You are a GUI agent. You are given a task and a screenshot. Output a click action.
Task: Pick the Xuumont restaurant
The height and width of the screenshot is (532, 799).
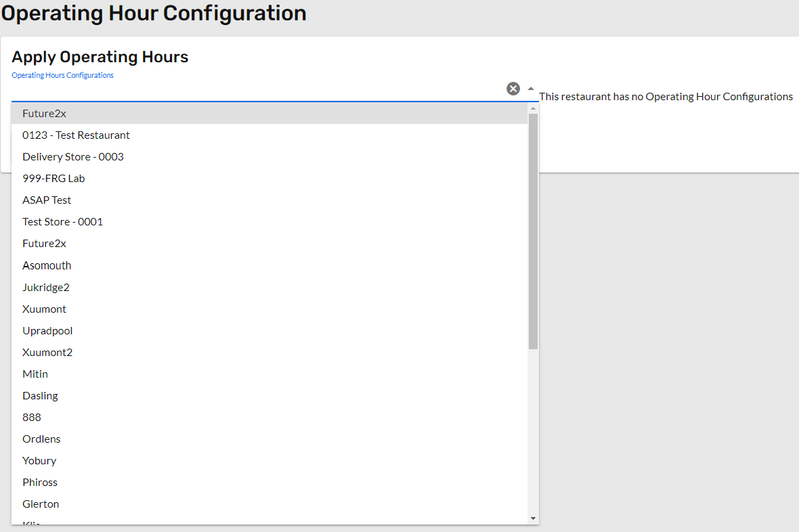point(269,309)
